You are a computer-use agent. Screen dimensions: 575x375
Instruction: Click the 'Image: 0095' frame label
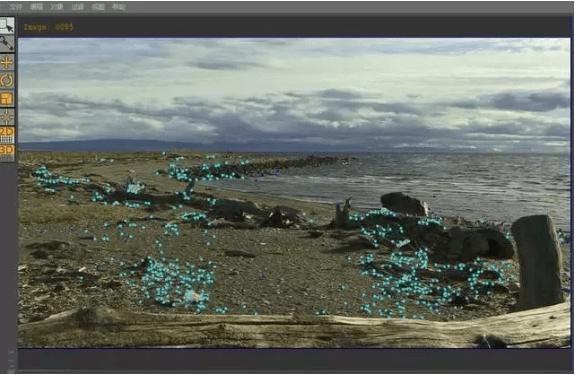(48, 27)
